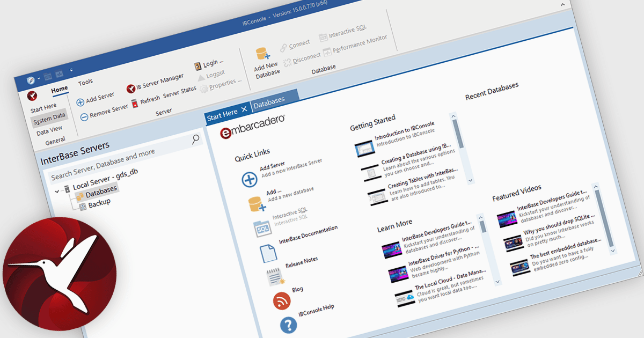The width and height of the screenshot is (644, 338).
Task: Click the Properties gear icon
Action: click(x=204, y=89)
